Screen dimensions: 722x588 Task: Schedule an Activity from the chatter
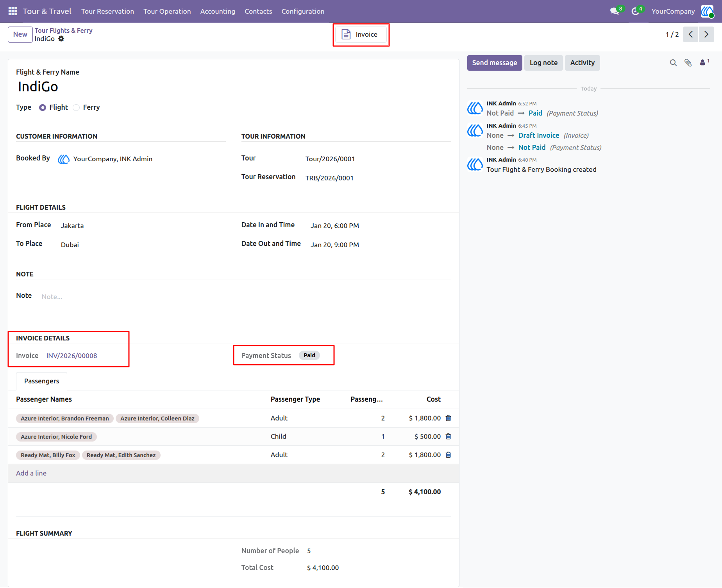(x=582, y=63)
